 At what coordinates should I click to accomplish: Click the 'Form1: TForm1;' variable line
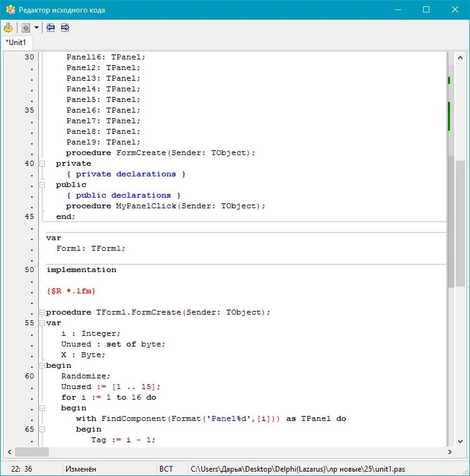pyautogui.click(x=91, y=248)
